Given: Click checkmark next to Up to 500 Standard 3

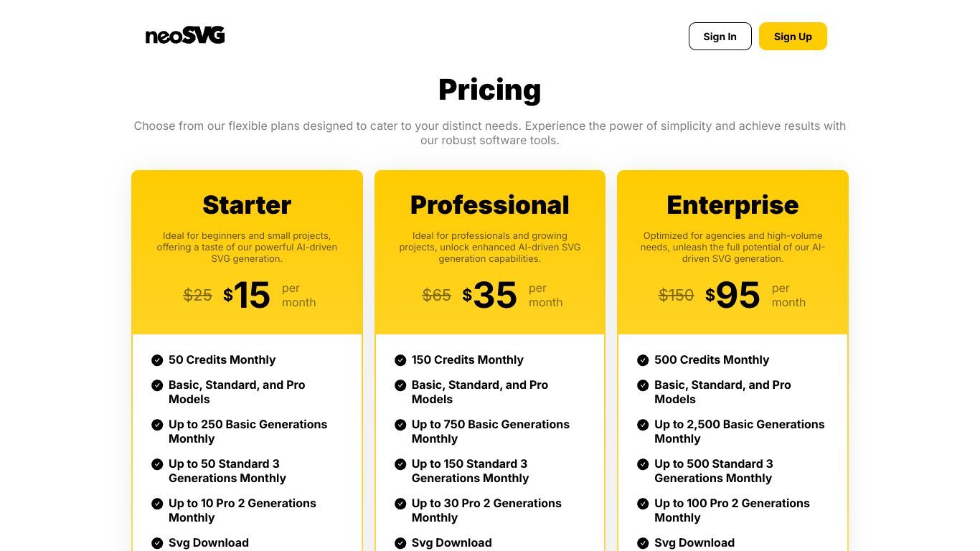Looking at the screenshot, I should [643, 464].
